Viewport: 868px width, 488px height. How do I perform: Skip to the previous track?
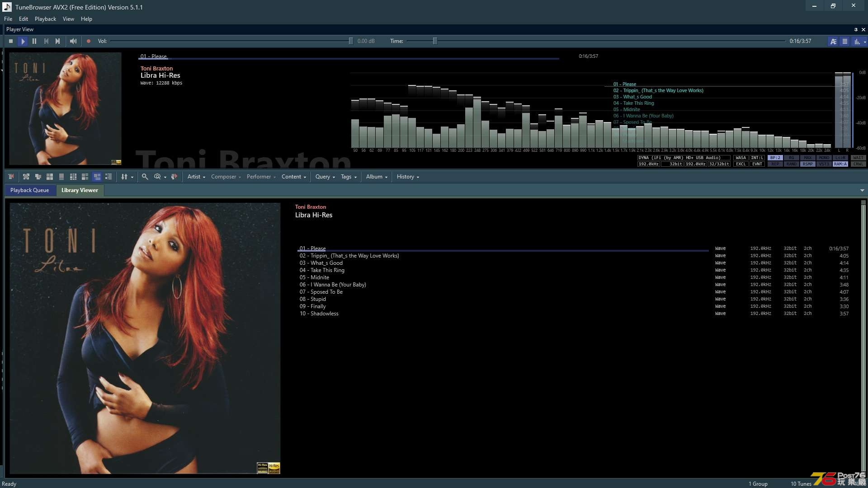(x=46, y=41)
